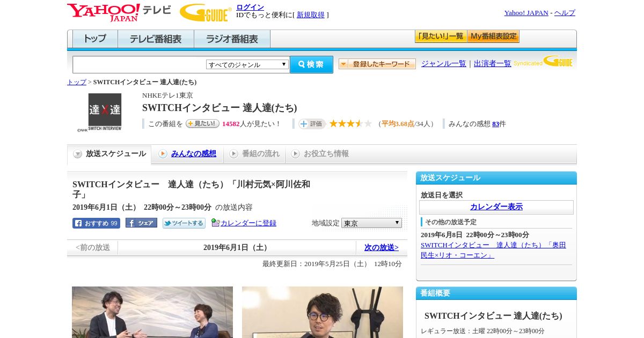Image resolution: width=644 pixels, height=338 pixels.
Task: Open the 地域設定 東京 dropdown
Action: 371,223
